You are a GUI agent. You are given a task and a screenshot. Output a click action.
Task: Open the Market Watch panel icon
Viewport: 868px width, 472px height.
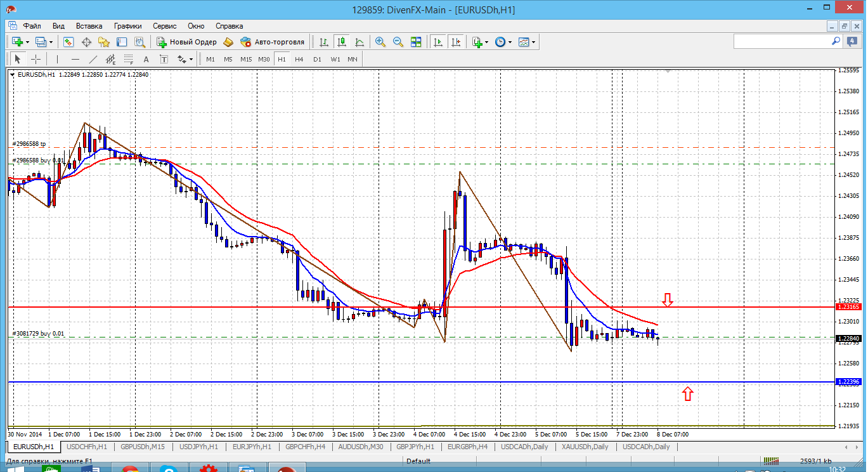point(68,42)
